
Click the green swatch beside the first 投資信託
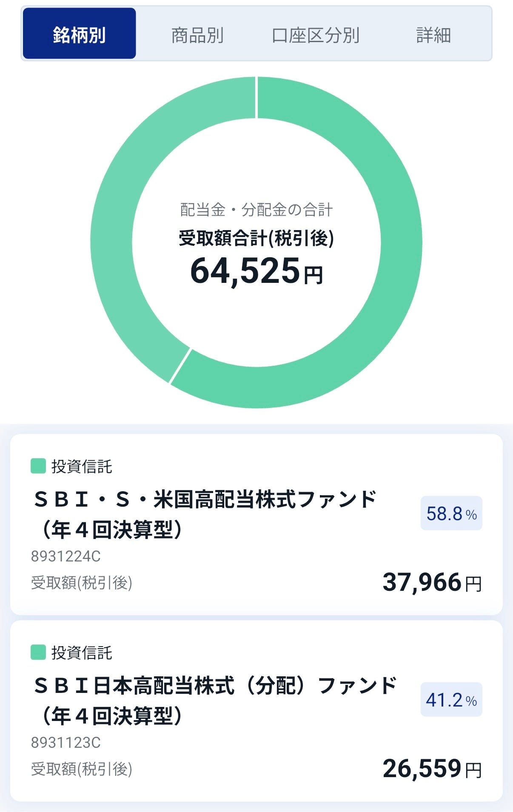(38, 466)
